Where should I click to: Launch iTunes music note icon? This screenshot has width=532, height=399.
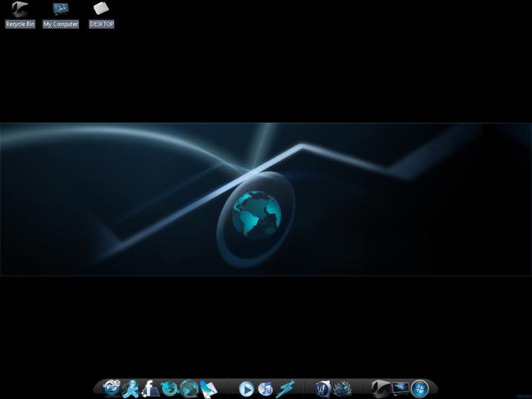(x=266, y=389)
